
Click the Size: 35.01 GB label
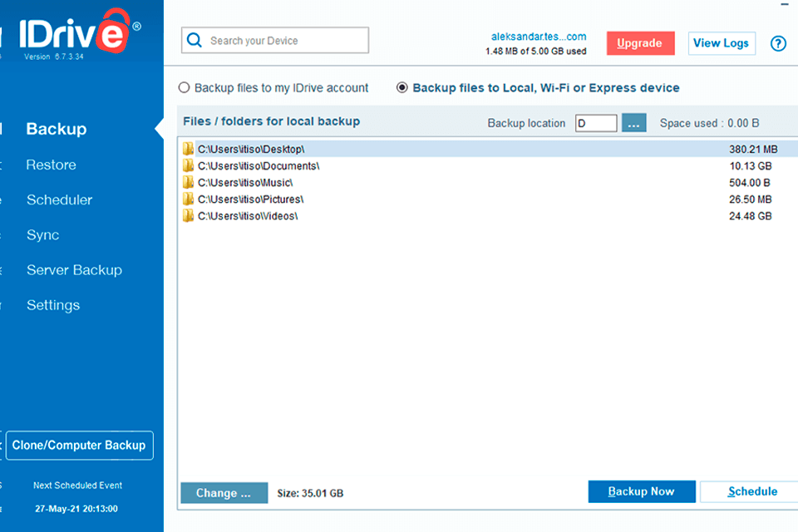(x=310, y=493)
